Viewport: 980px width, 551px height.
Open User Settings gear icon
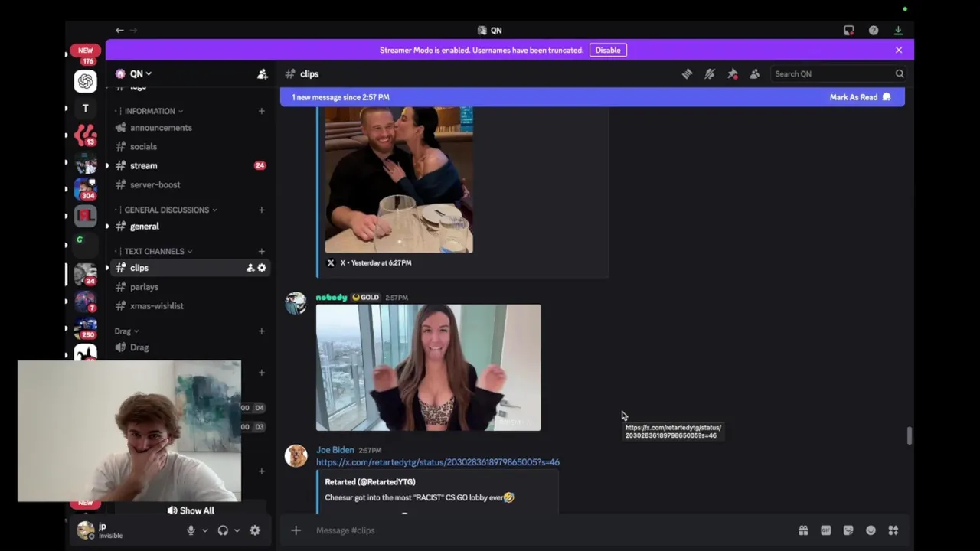pos(255,530)
